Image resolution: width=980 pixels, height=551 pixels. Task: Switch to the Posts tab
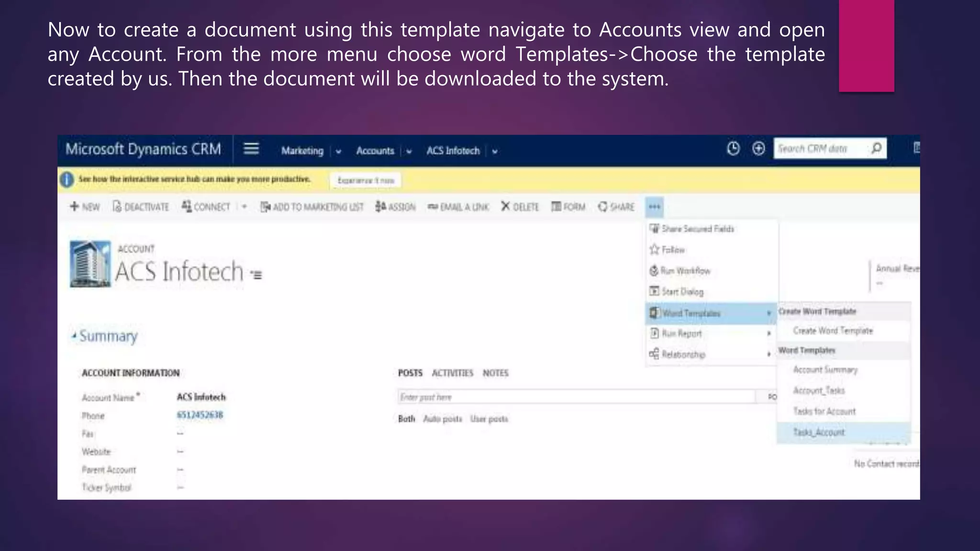click(x=410, y=373)
